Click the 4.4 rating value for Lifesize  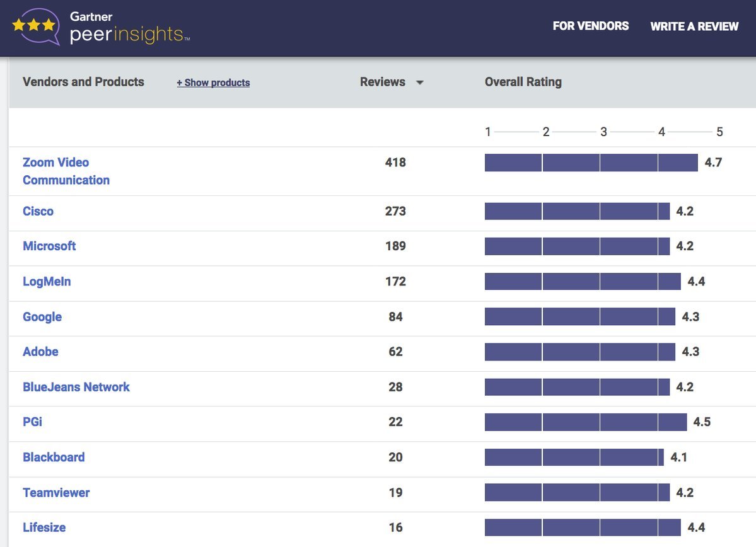[x=696, y=527]
